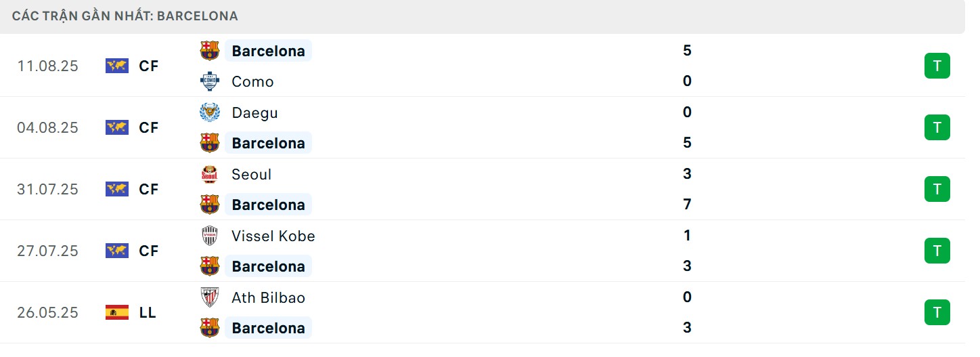Click the Daegu club crest icon
Viewport: 980px width, 357px height.
pos(210,112)
